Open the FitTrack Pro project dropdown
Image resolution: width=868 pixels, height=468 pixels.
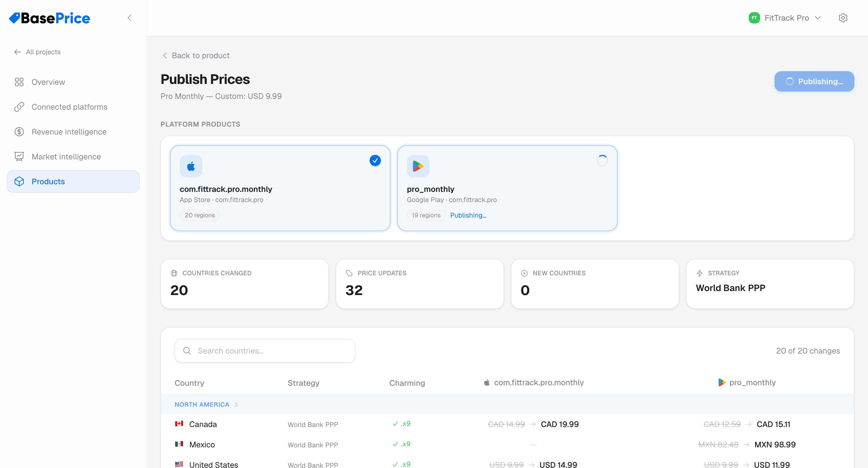tap(784, 18)
